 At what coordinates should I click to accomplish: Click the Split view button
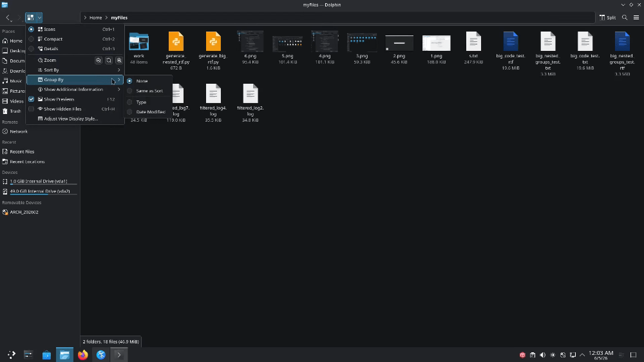point(607,17)
